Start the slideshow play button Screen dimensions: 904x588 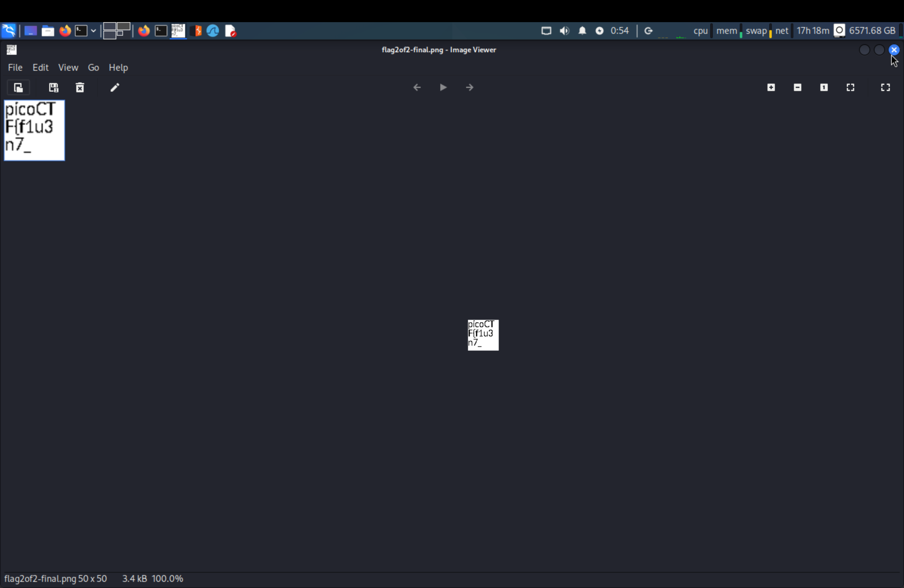tap(443, 87)
